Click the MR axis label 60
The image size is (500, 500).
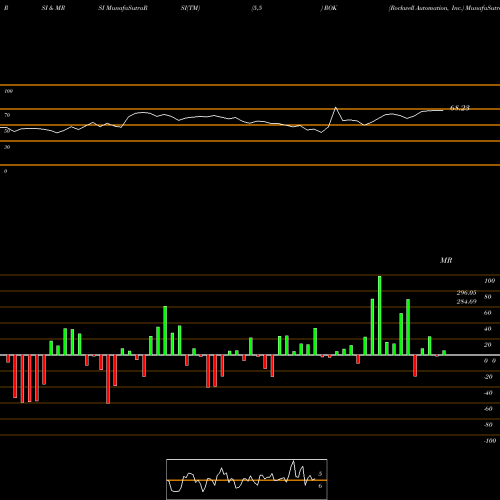488,313
